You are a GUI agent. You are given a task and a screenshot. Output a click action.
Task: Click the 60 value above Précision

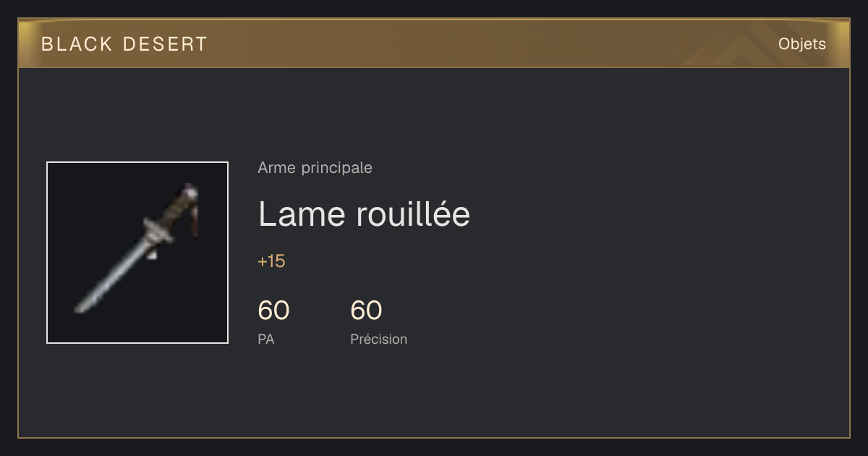(x=366, y=311)
